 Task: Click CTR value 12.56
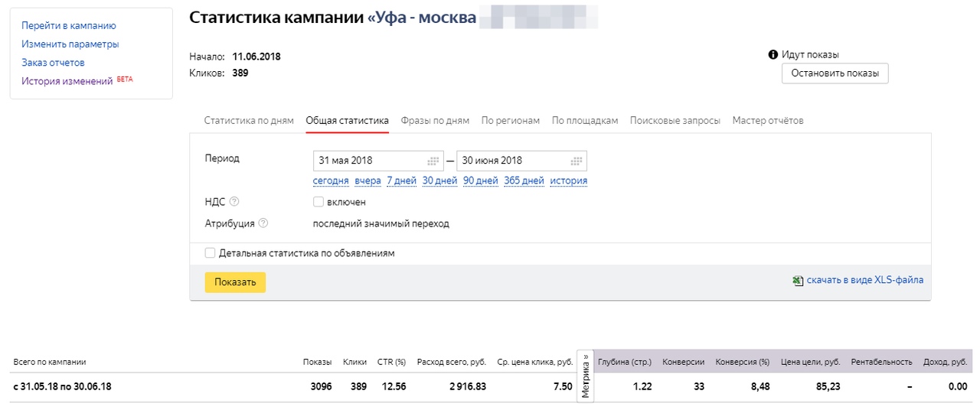pyautogui.click(x=394, y=387)
